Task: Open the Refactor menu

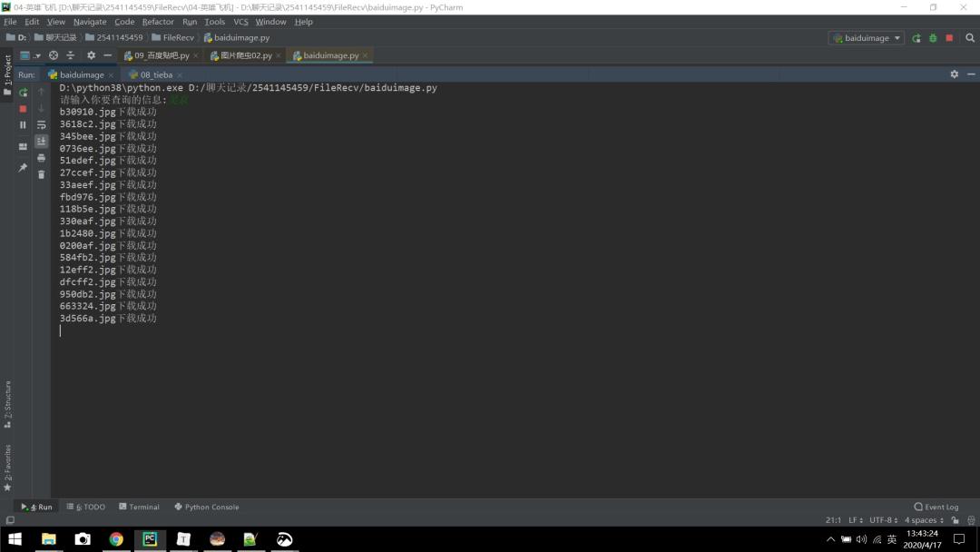Action: pos(158,22)
